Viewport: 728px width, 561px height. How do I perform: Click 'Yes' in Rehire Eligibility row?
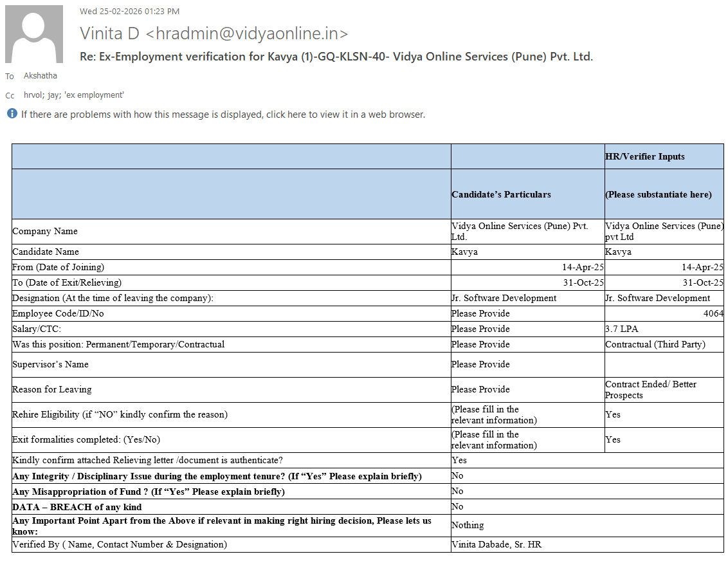pyautogui.click(x=613, y=415)
